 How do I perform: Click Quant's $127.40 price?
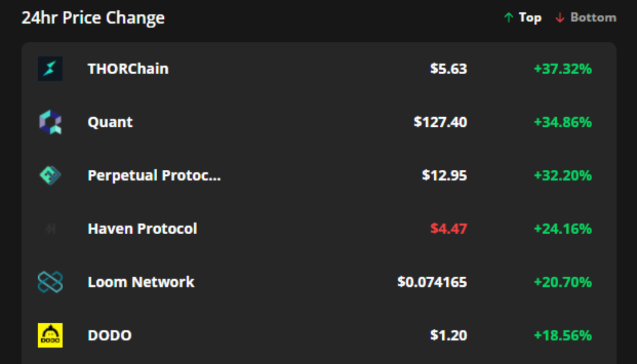[x=440, y=122]
